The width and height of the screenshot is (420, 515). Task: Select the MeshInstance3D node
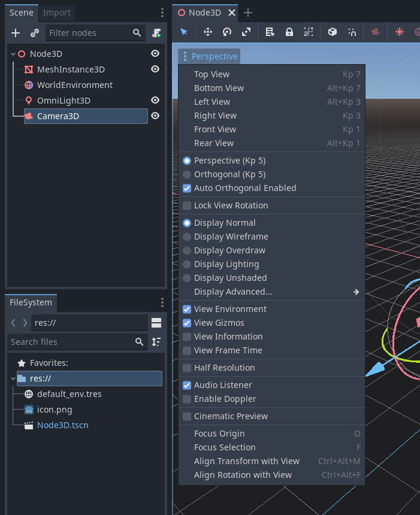point(71,69)
